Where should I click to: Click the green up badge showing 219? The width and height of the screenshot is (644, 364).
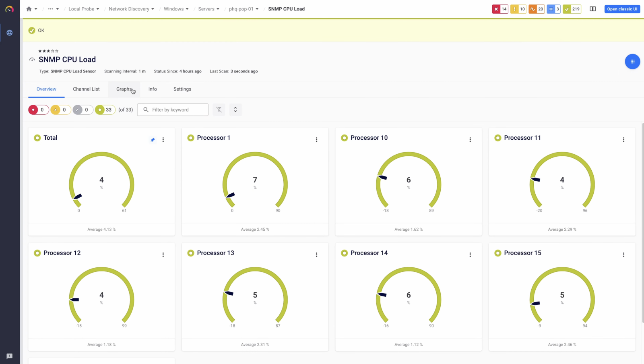572,9
